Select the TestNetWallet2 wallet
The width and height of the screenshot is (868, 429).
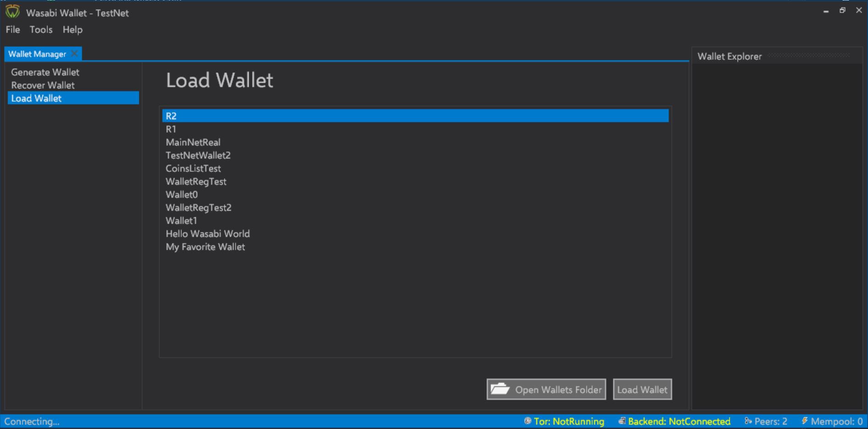tap(415, 155)
